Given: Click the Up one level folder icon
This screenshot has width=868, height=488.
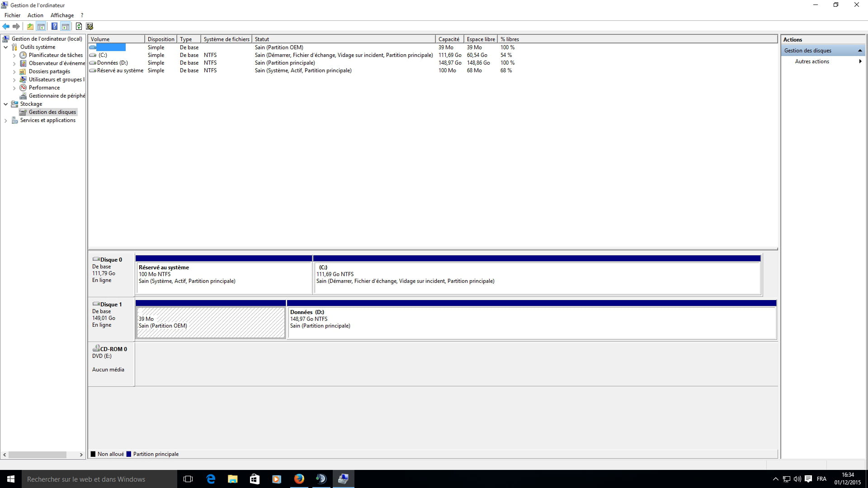Looking at the screenshot, I should (30, 26).
